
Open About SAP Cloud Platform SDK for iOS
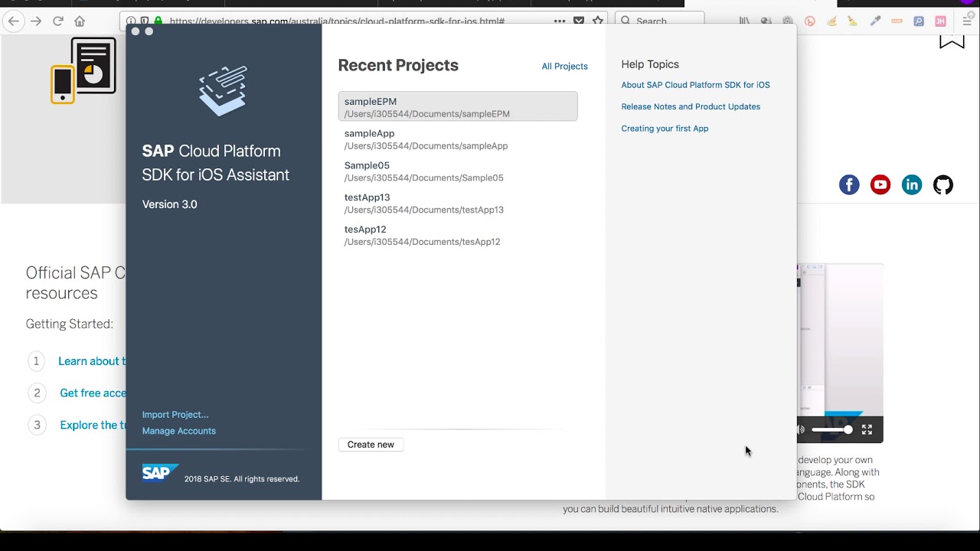pos(695,85)
